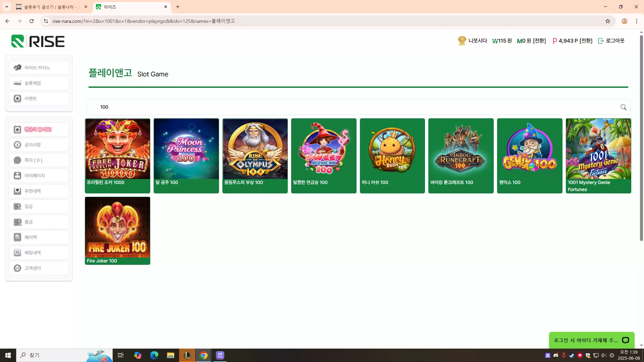
Task: Open 입금 deposit page
Action: coord(39,206)
